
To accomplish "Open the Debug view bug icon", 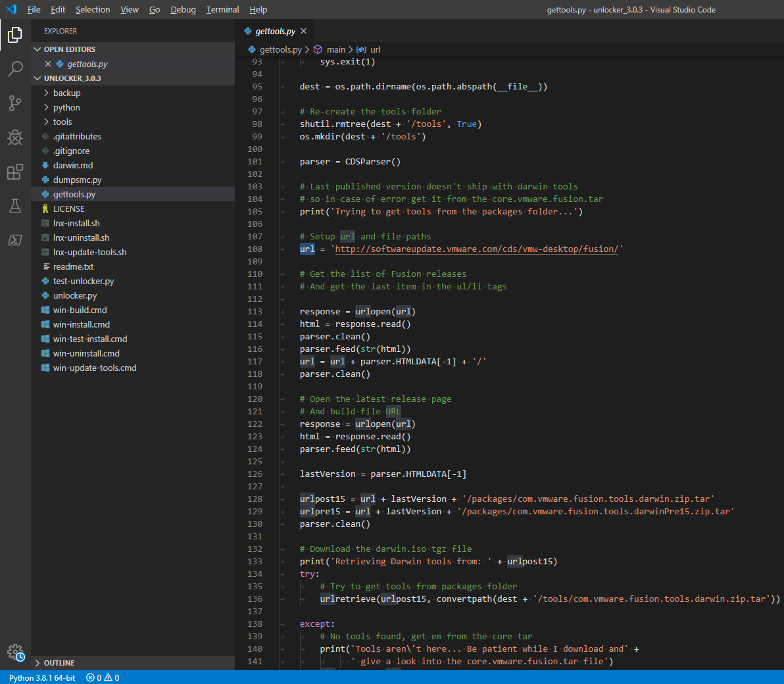I will 15,137.
